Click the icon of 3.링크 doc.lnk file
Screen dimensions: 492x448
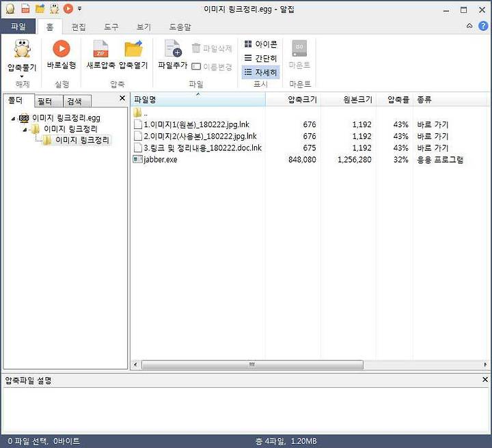[x=138, y=148]
